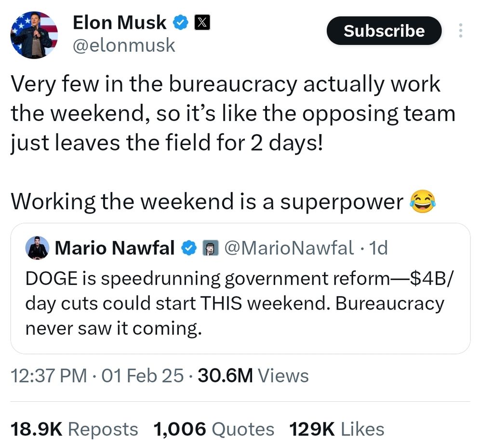
Task: Open the @elonmusk handle link
Action: click(125, 45)
